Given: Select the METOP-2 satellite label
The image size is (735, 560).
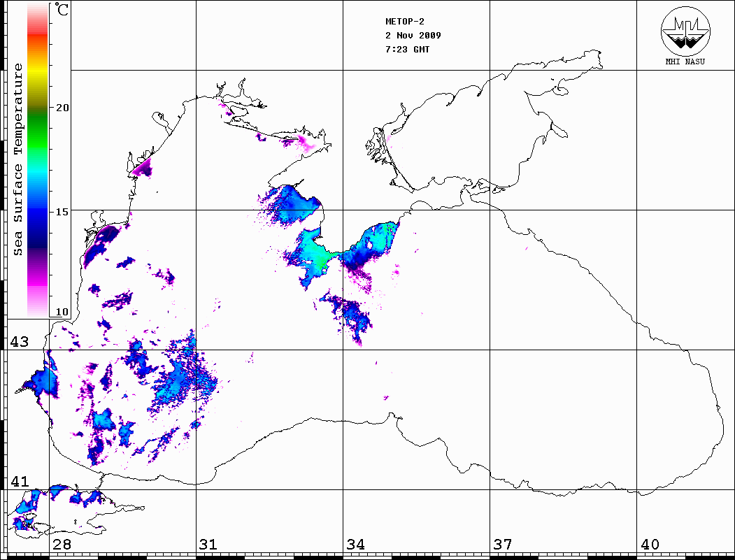Looking at the screenshot, I should 404,22.
